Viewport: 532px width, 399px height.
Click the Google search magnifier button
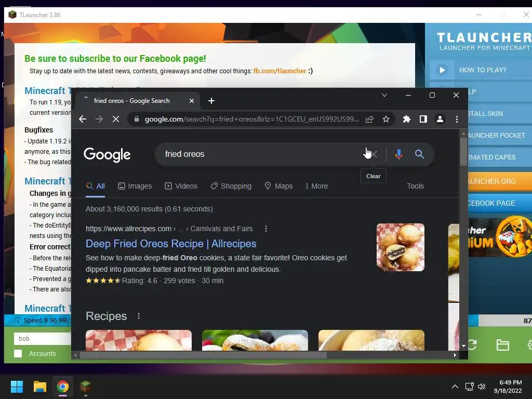coord(419,154)
